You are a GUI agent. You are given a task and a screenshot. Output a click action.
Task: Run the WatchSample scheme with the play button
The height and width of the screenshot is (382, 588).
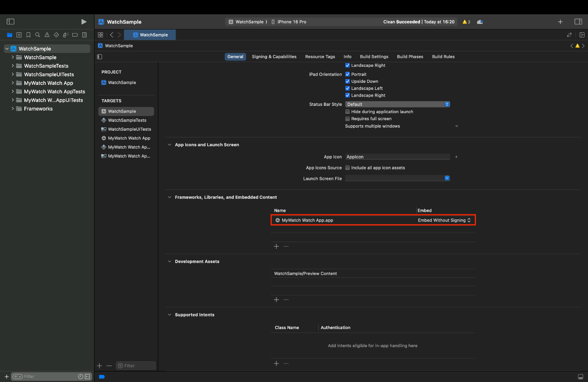pyautogui.click(x=84, y=21)
